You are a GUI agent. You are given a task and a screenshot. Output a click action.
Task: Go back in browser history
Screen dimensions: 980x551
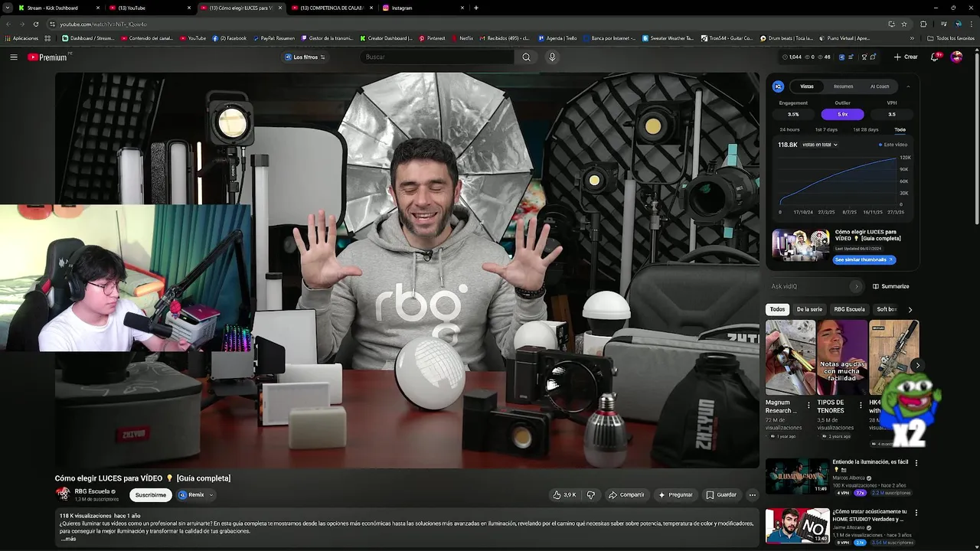[x=8, y=24]
